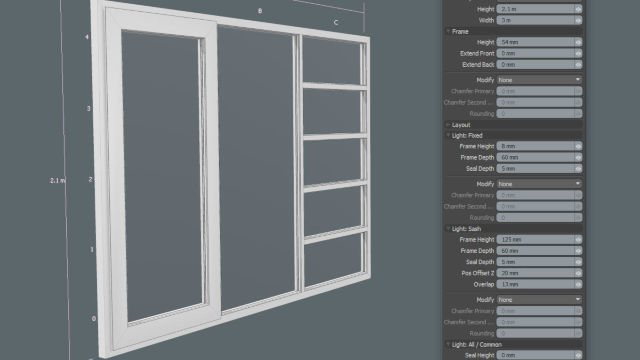The width and height of the screenshot is (640, 360).
Task: Click the 'Seal Height' label
Action: [x=480, y=356]
